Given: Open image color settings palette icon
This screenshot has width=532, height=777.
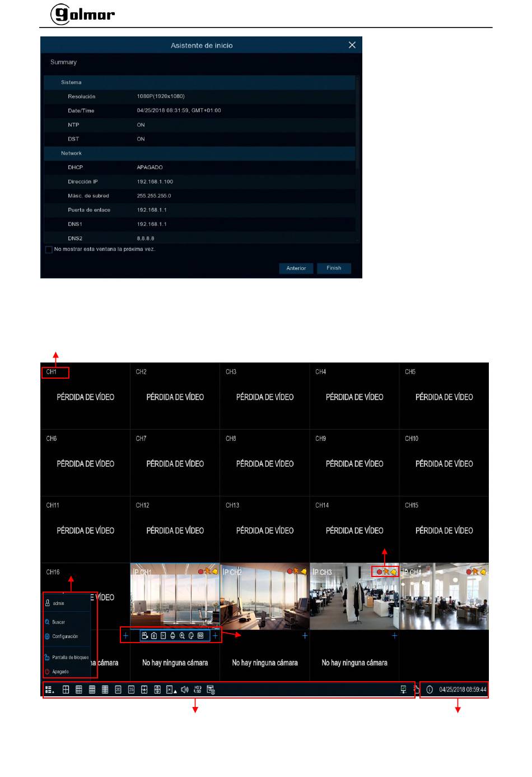Looking at the screenshot, I should pyautogui.click(x=191, y=636).
